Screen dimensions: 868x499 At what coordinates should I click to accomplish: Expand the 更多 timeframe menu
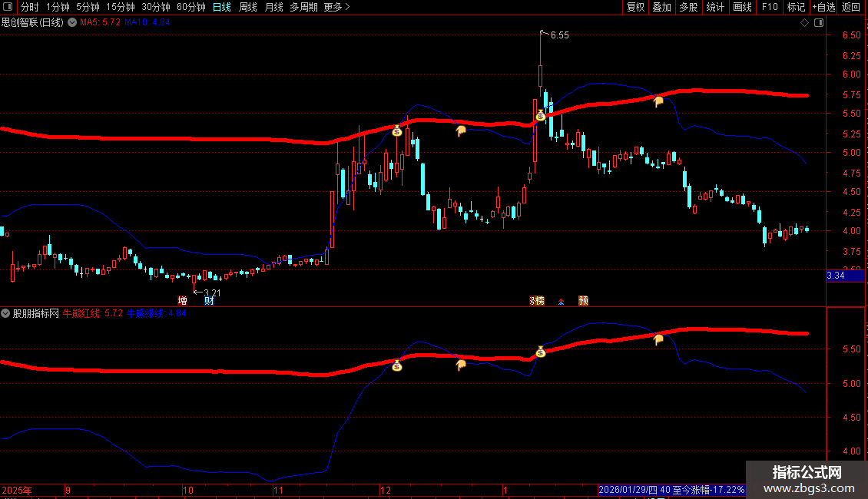pos(336,7)
